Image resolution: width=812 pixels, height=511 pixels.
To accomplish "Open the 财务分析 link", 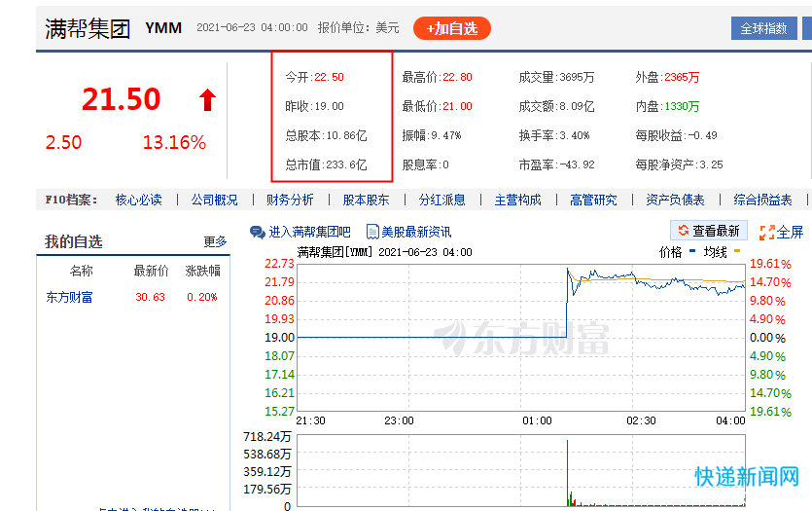I will (290, 201).
